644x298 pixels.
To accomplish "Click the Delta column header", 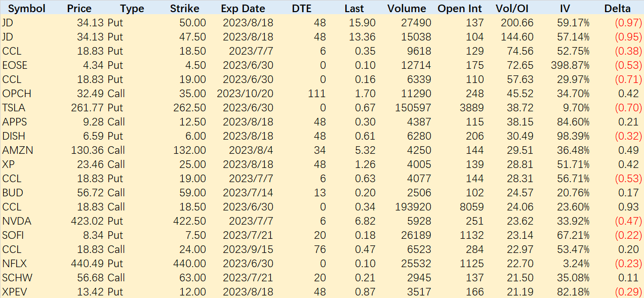I will pos(617,9).
